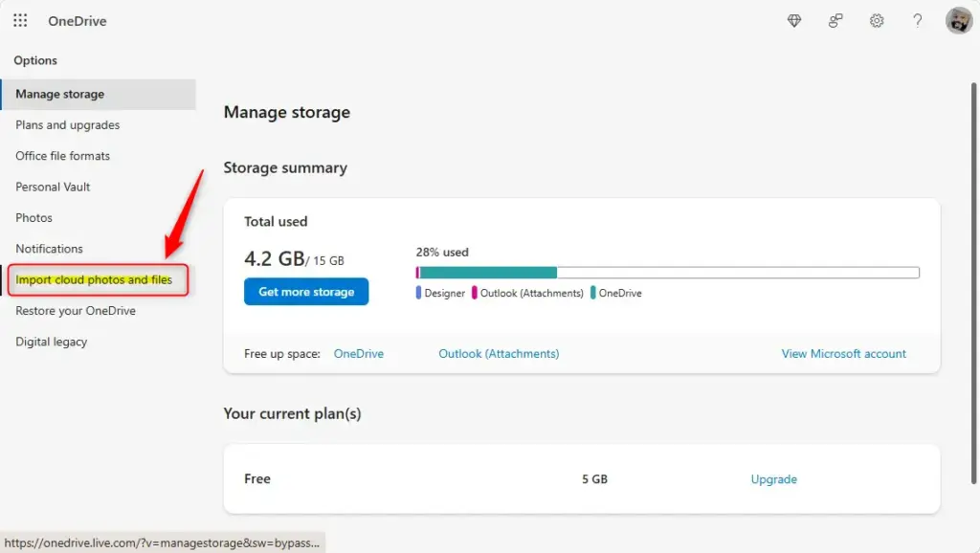Click the OneDrive title in the header

(x=78, y=21)
